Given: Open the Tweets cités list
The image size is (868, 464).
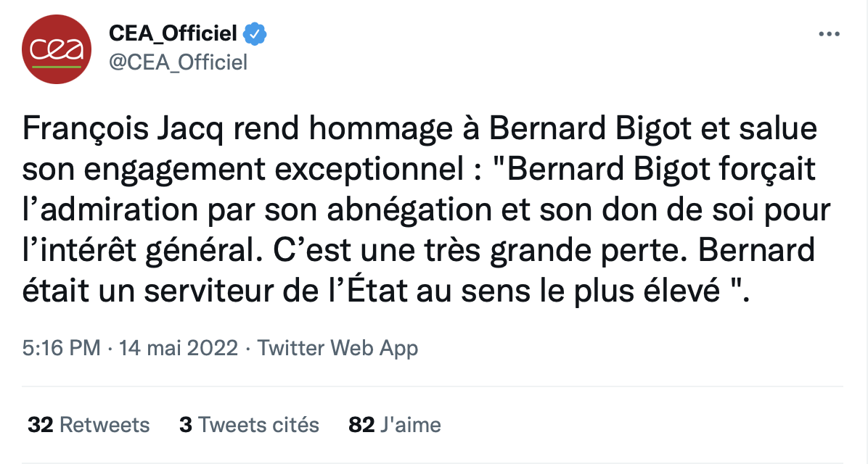Looking at the screenshot, I should click(x=259, y=424).
